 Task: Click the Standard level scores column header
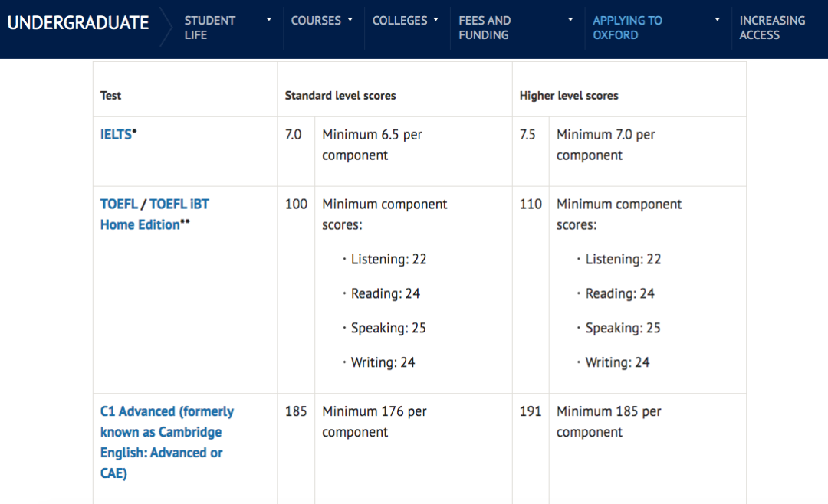pyautogui.click(x=340, y=96)
